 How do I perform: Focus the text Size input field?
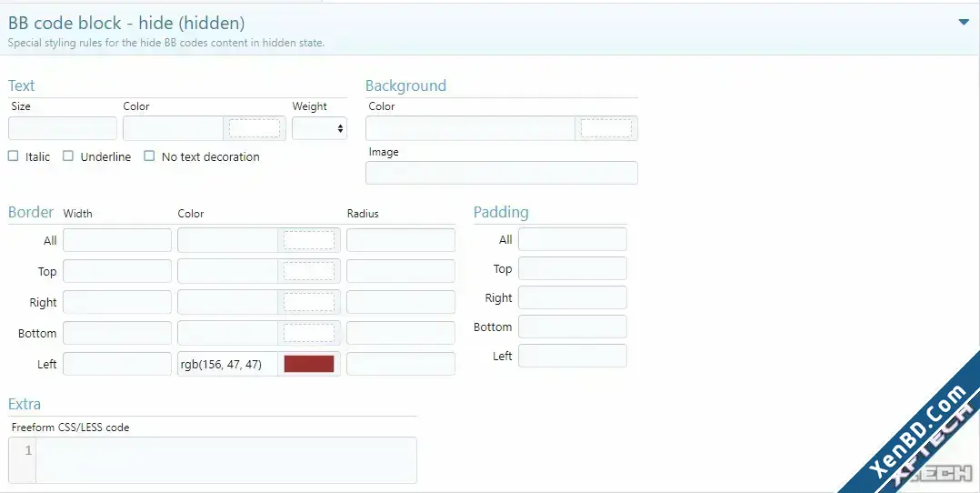tap(63, 128)
